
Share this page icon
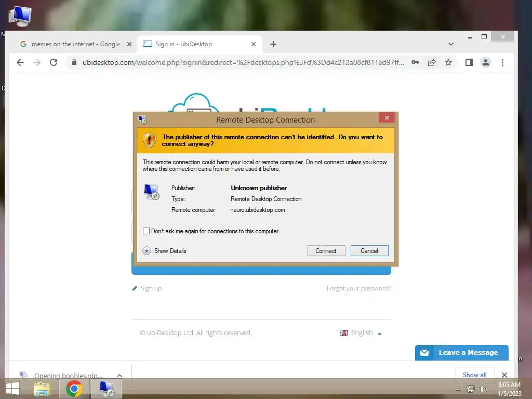tap(432, 62)
